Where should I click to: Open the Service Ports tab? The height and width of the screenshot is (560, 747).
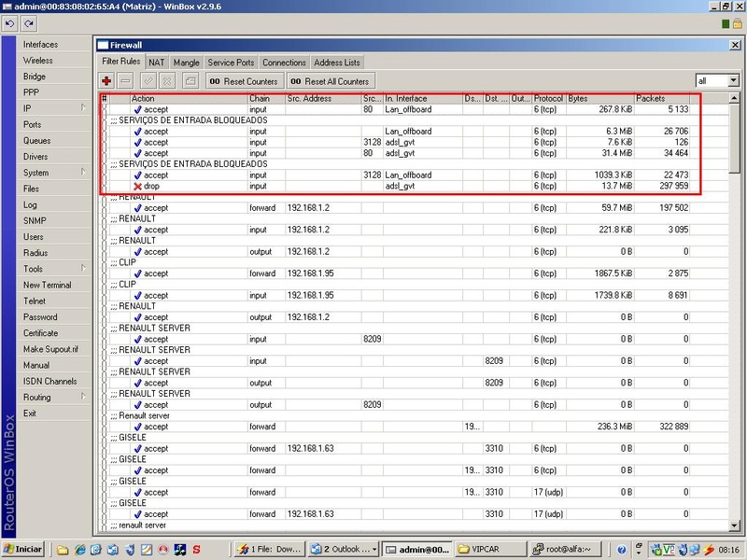point(231,63)
